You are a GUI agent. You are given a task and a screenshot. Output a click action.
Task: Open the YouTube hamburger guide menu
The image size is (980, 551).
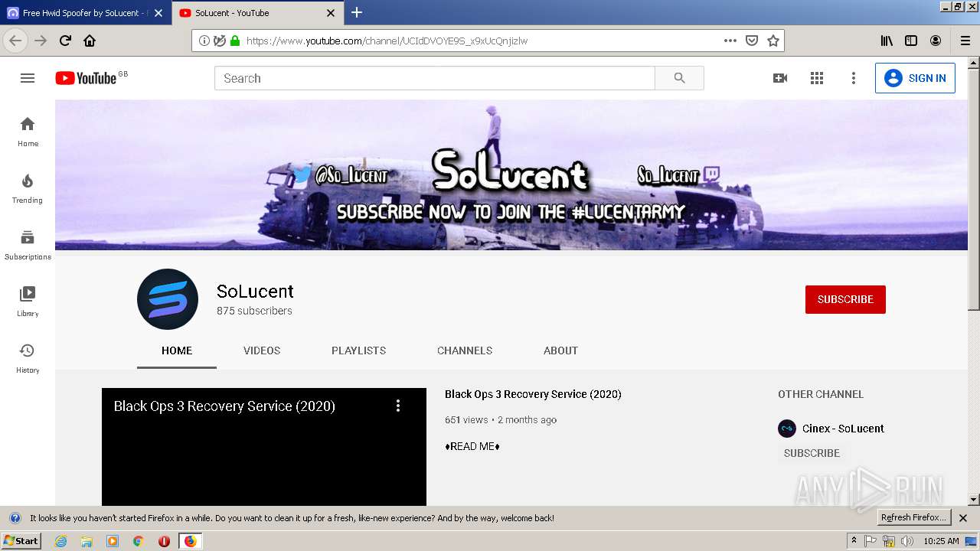tap(28, 78)
